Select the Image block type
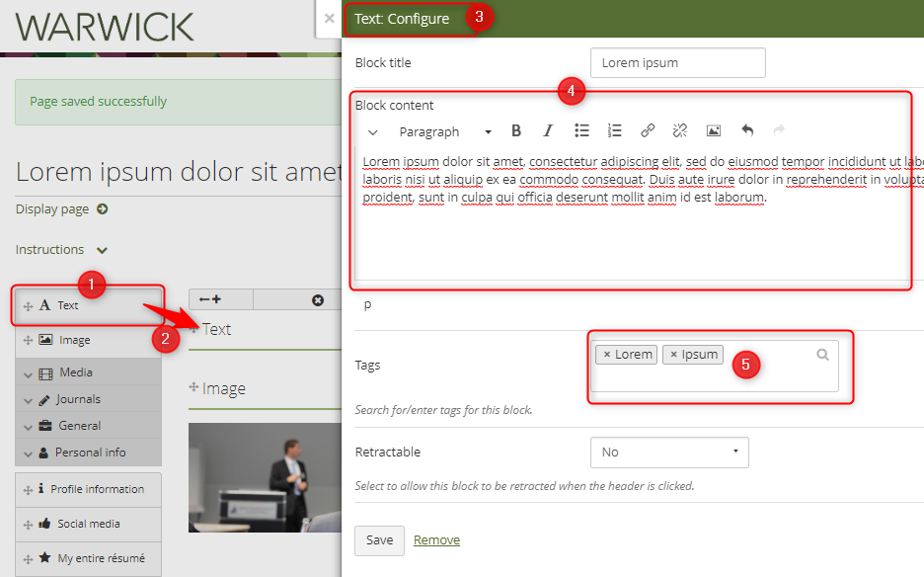The width and height of the screenshot is (924, 577). click(x=74, y=340)
